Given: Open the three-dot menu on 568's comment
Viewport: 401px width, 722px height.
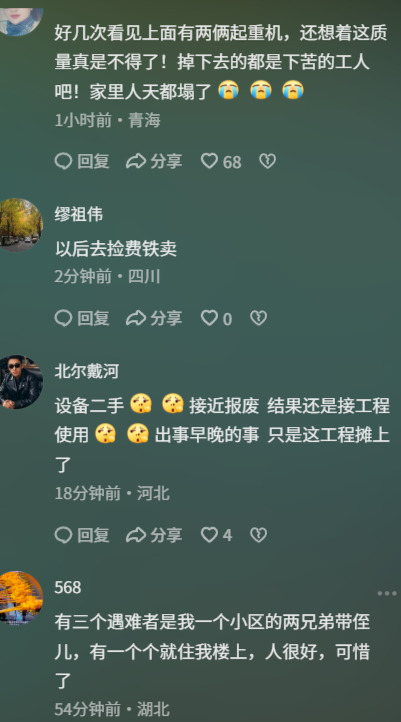Looking at the screenshot, I should coord(387,594).
